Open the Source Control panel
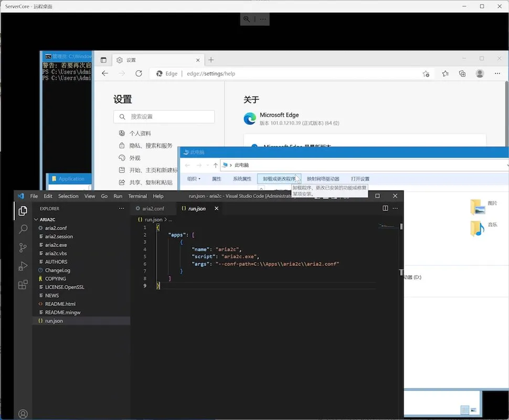The height and width of the screenshot is (420, 509). 23,248
